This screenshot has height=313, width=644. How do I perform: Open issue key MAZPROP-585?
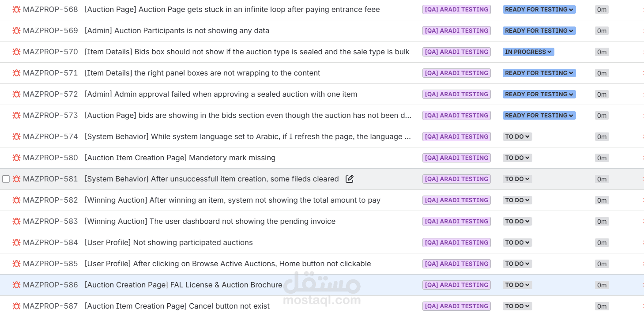pos(50,264)
